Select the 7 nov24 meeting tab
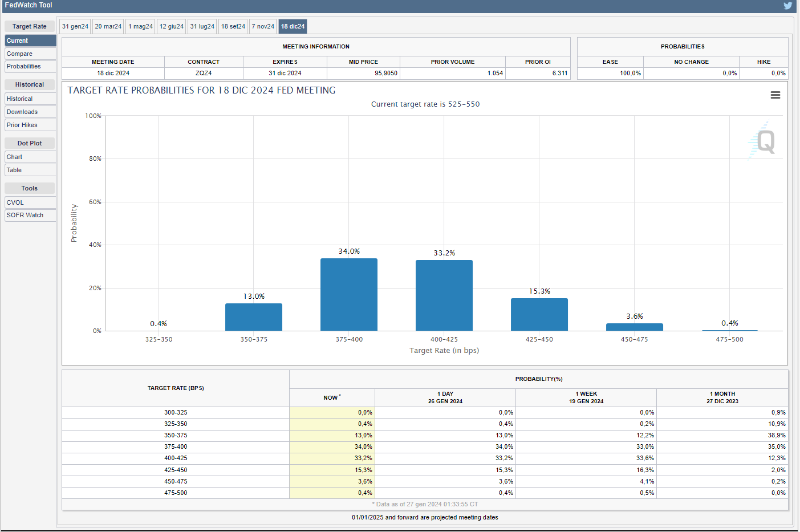The image size is (800, 532). (x=263, y=26)
